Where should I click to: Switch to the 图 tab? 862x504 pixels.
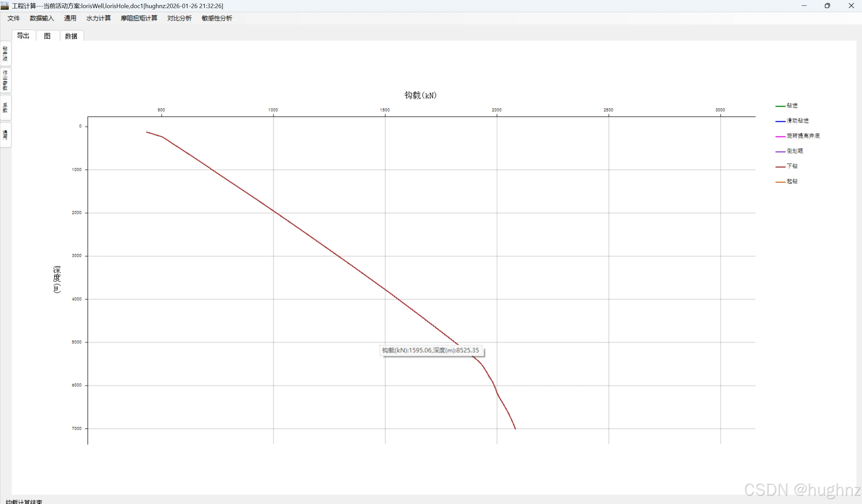coord(47,36)
